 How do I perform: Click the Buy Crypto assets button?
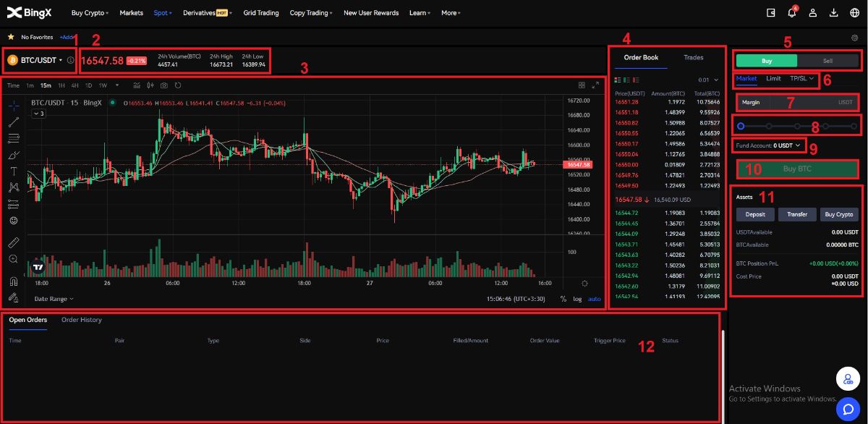[x=839, y=214]
